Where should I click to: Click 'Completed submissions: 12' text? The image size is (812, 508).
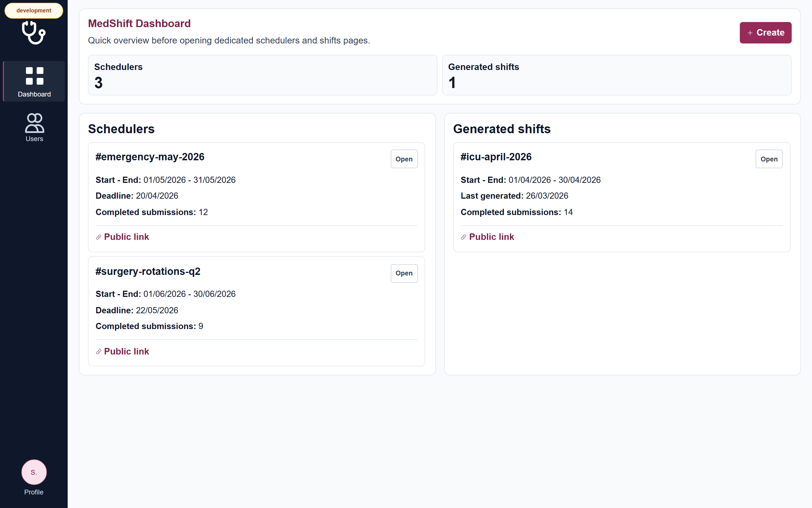[152, 212]
